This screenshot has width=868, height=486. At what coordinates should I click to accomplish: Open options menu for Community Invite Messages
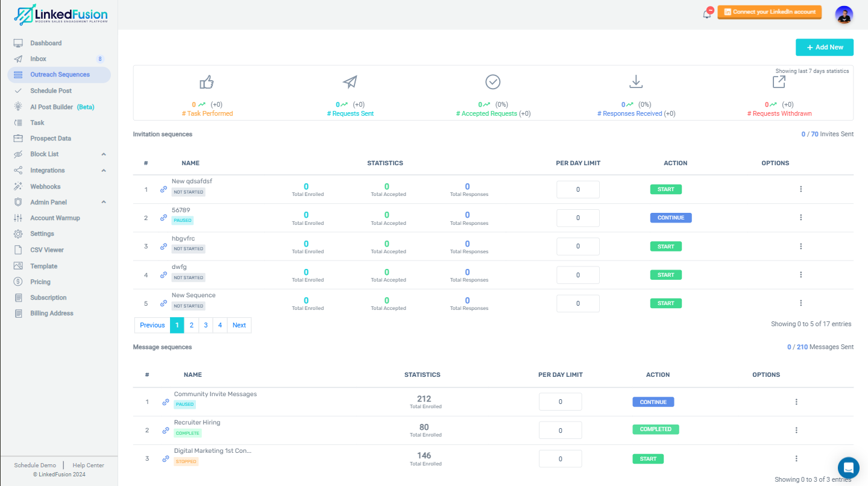coord(796,402)
